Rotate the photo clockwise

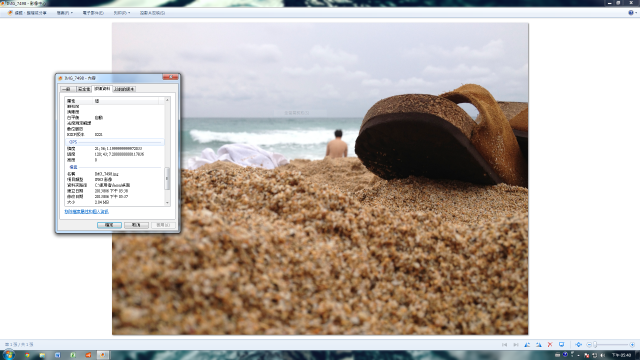539,344
